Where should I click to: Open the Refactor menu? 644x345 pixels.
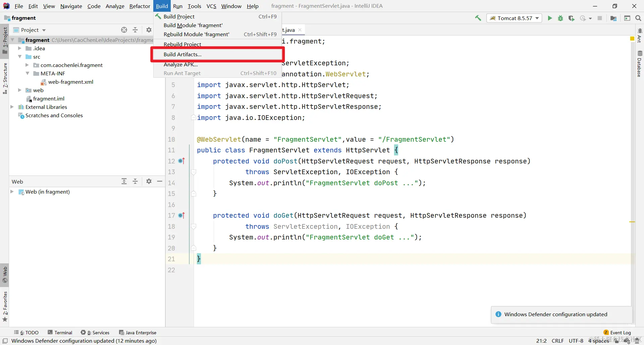[x=140, y=6]
